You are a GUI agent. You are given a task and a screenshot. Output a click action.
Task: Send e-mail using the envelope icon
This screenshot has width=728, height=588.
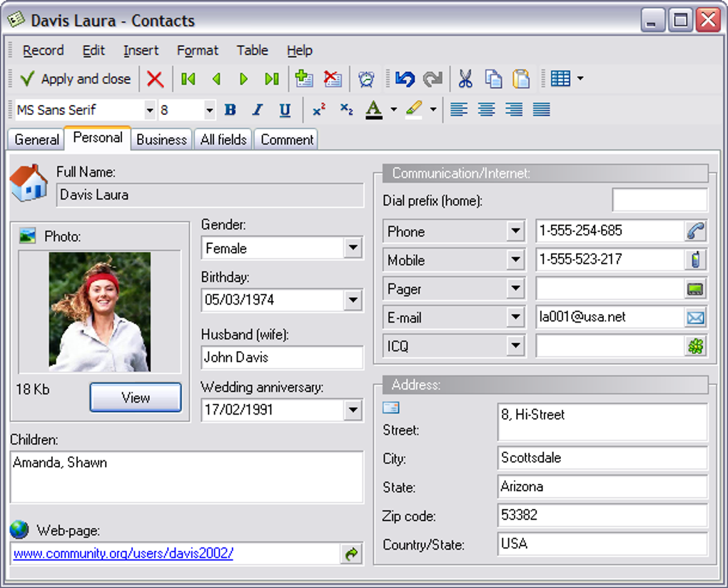pos(695,318)
